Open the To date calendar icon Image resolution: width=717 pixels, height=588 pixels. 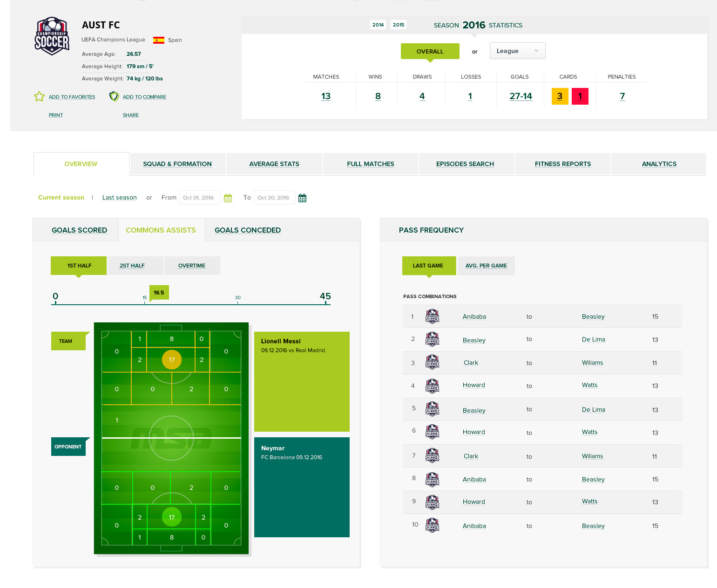coord(302,198)
